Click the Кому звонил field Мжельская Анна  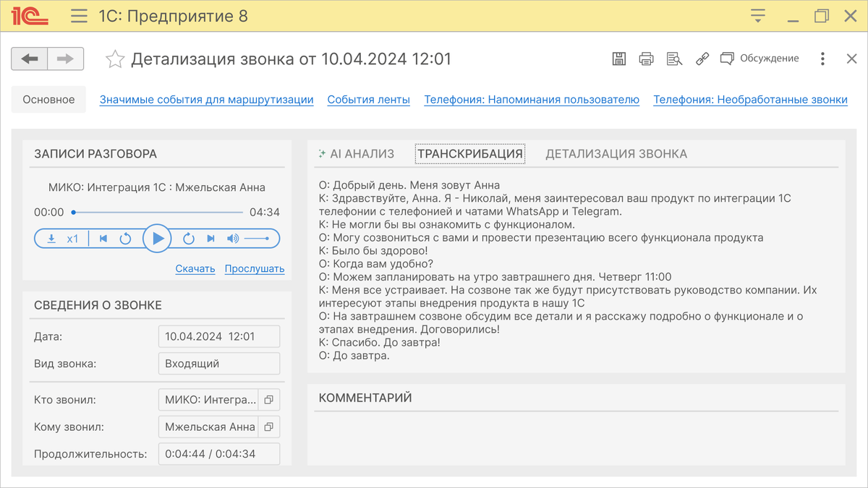point(208,427)
